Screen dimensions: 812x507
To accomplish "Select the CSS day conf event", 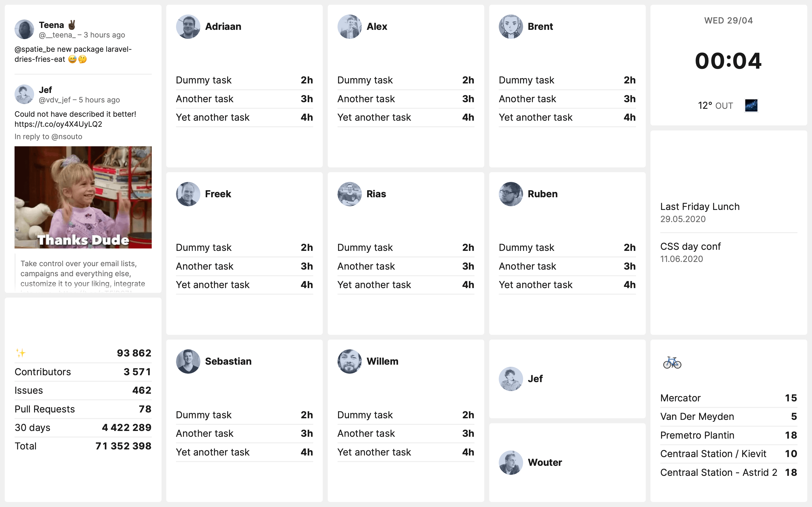I will tap(690, 246).
